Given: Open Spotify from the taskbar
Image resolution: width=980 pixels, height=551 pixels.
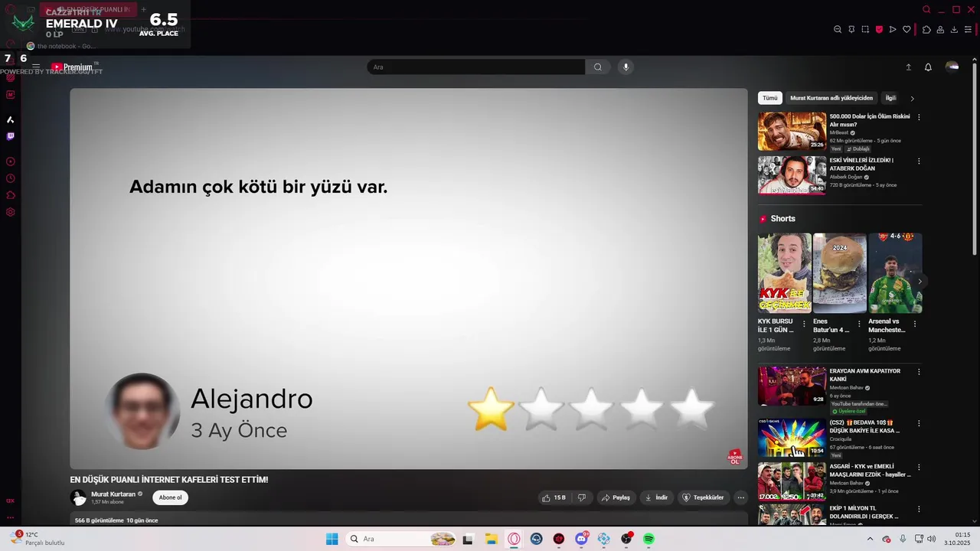Looking at the screenshot, I should pyautogui.click(x=648, y=539).
